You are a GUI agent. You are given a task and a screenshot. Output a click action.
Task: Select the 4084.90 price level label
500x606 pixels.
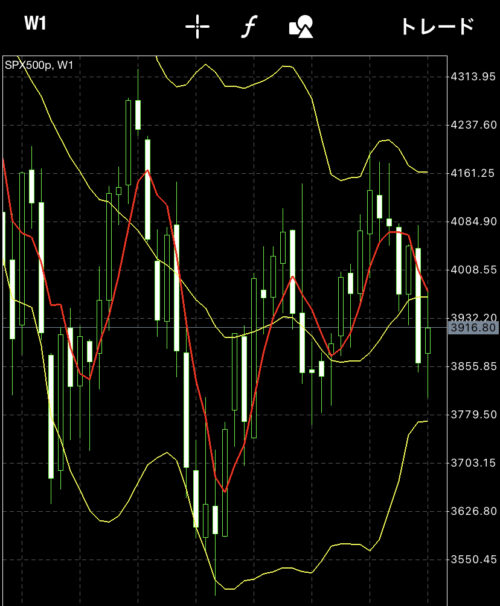(x=473, y=221)
